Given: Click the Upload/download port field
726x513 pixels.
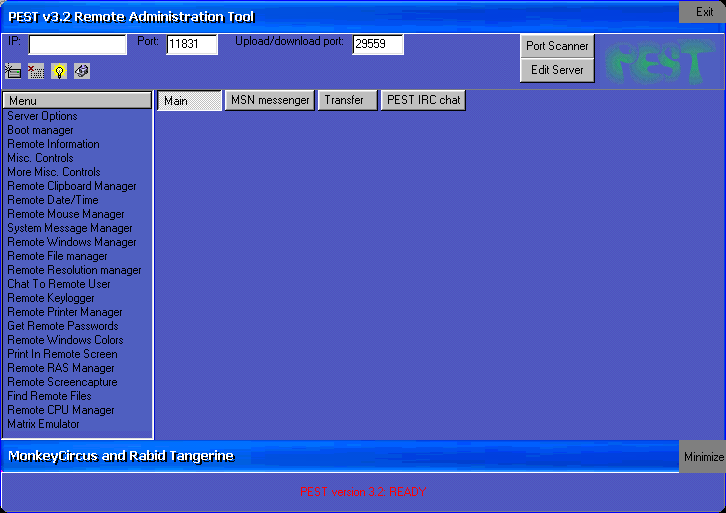Looking at the screenshot, I should (x=377, y=44).
